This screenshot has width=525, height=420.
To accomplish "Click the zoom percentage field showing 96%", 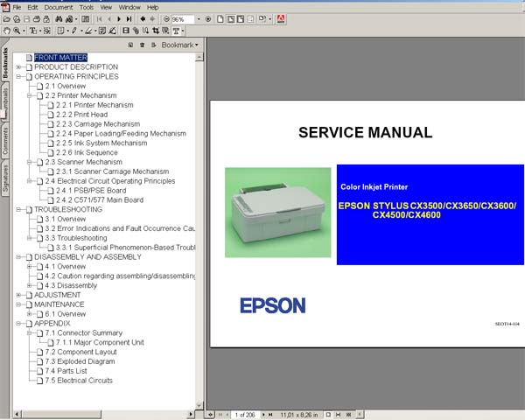I will point(183,19).
